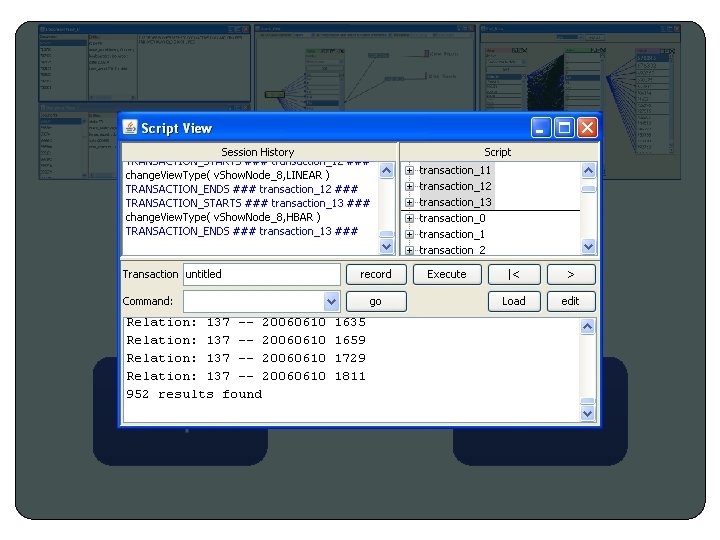Expand the transaction_11 tree node
This screenshot has height=540, width=720.
click(x=409, y=170)
